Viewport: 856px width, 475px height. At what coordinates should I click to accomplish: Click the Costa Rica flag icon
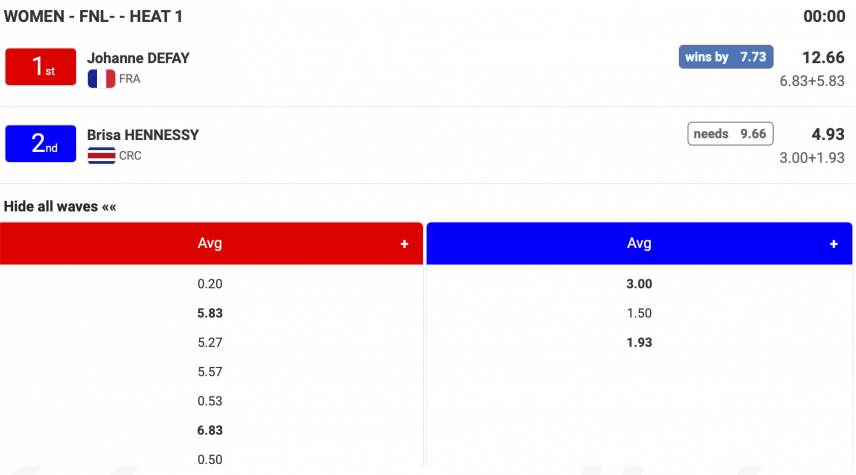click(x=101, y=155)
